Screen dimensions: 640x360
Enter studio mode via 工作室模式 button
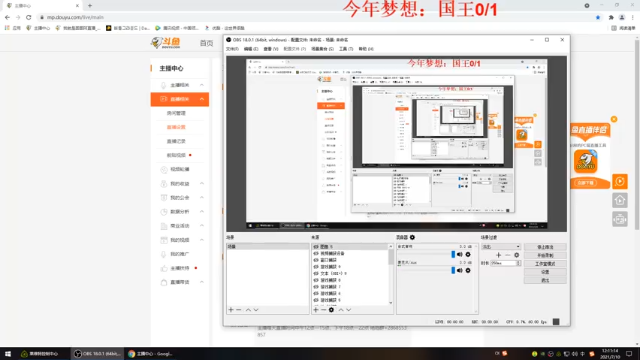tap(545, 264)
